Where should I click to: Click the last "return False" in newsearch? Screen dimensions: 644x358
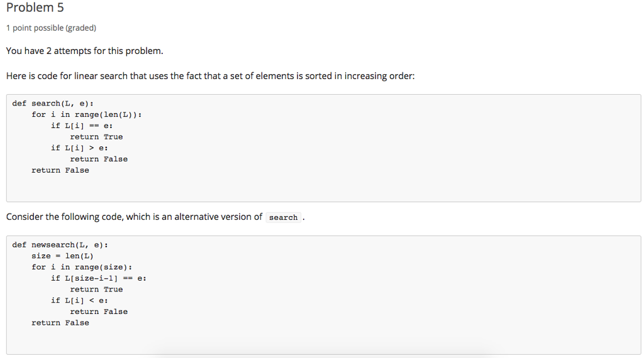60,323
